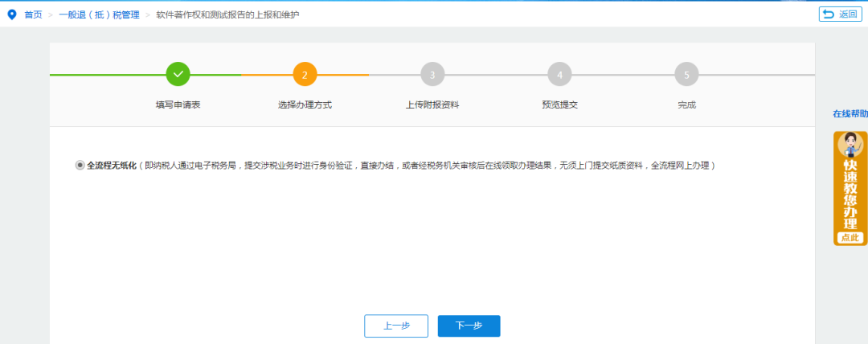Go back with 上一步 button
Viewport: 868px width, 344px height.
396,326
